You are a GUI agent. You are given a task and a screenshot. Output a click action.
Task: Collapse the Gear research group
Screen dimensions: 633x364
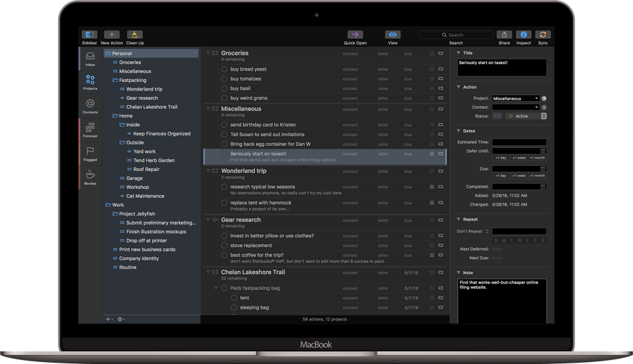point(208,219)
